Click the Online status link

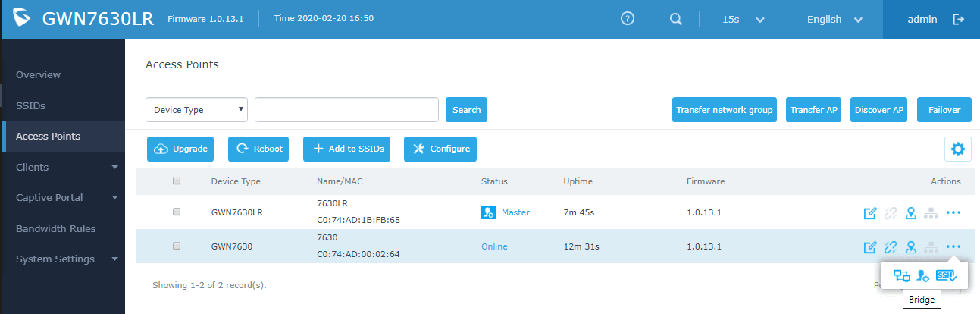pos(494,246)
